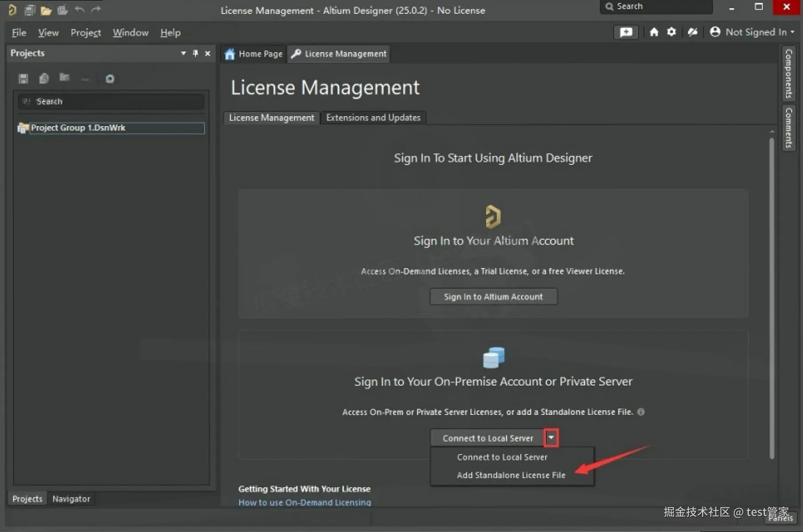Click the folder icon in the Projects panel toolbar
803x532 pixels.
pyautogui.click(x=65, y=78)
